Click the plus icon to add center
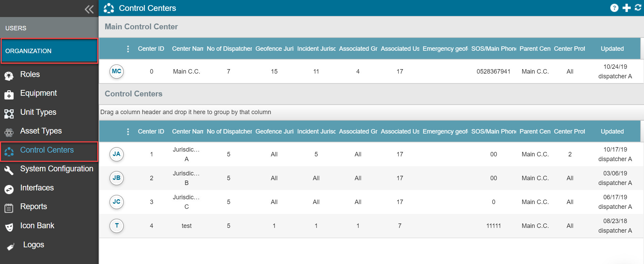The height and width of the screenshot is (264, 644). [626, 8]
